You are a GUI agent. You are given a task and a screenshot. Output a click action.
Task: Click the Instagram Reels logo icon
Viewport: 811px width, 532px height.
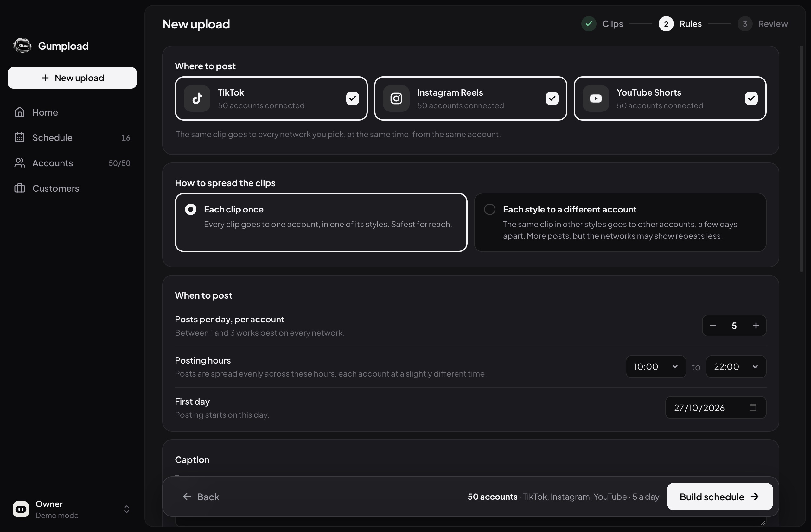pyautogui.click(x=396, y=98)
